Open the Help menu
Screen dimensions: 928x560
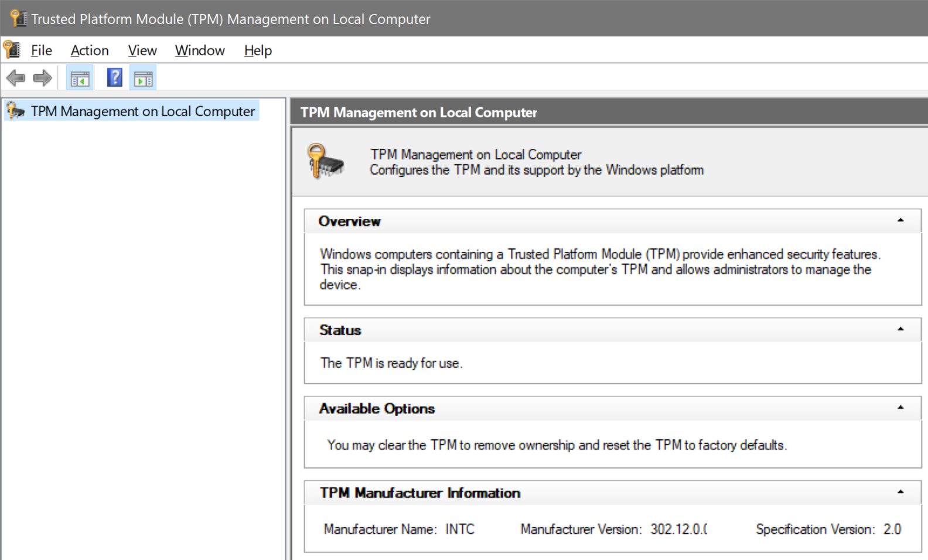pyautogui.click(x=258, y=50)
